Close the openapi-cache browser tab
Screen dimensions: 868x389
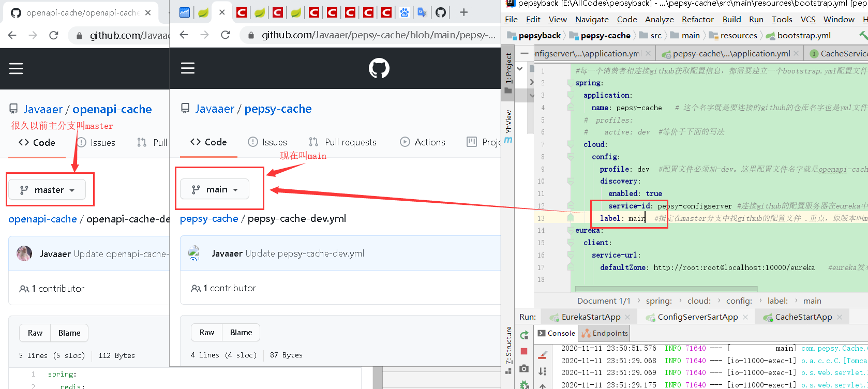point(148,12)
